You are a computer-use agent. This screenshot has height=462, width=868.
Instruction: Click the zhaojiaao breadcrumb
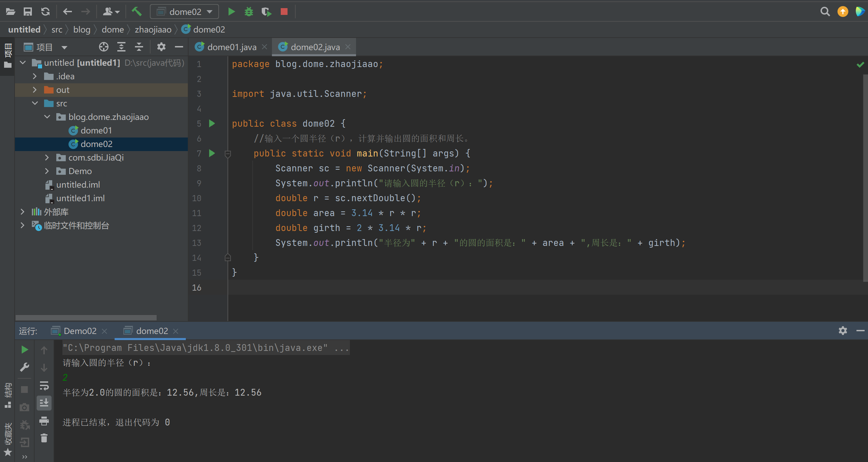click(153, 29)
